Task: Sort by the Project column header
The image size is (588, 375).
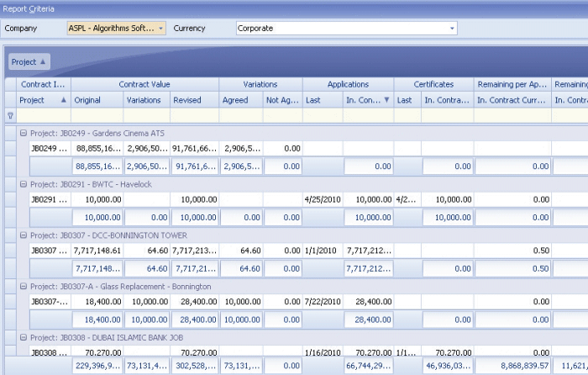Action: (x=43, y=100)
